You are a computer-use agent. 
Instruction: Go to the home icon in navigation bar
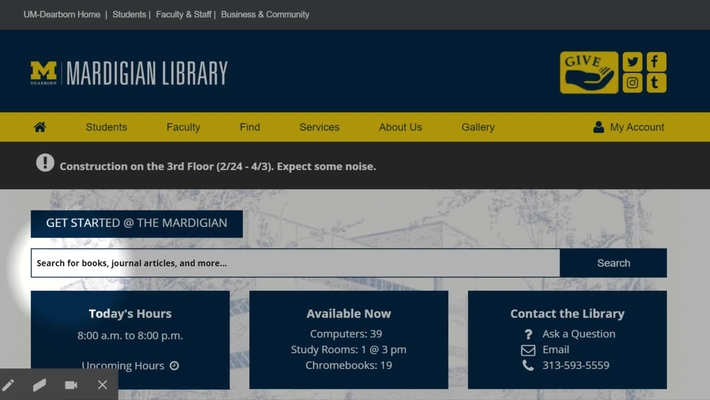[x=40, y=127]
